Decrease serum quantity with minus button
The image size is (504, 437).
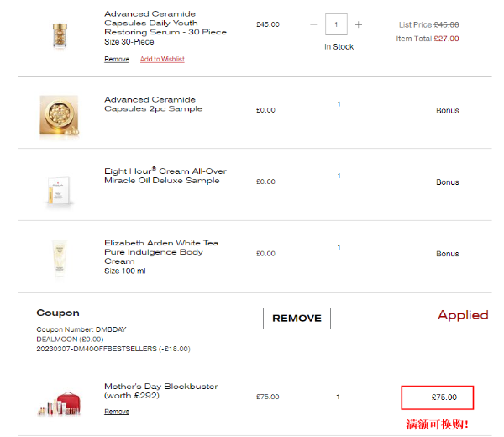pos(314,25)
